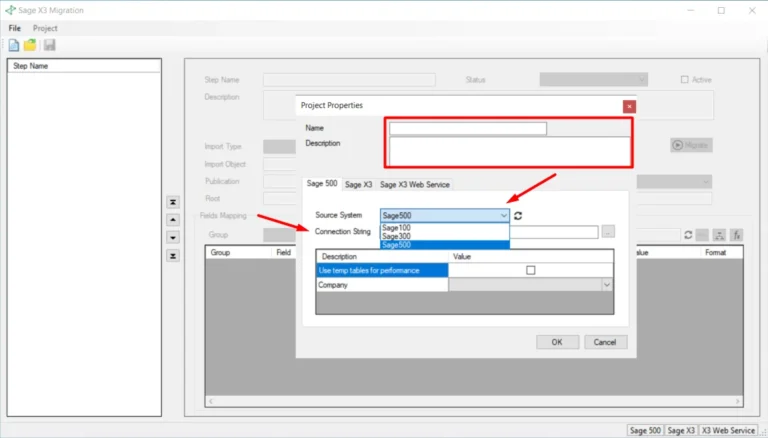Click the function fx icon
This screenshot has height=438, width=768.
[x=736, y=235]
